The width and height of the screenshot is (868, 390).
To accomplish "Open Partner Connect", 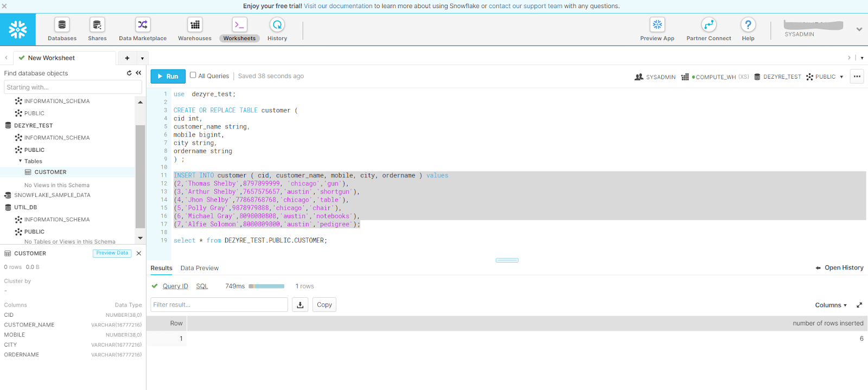I will [709, 29].
